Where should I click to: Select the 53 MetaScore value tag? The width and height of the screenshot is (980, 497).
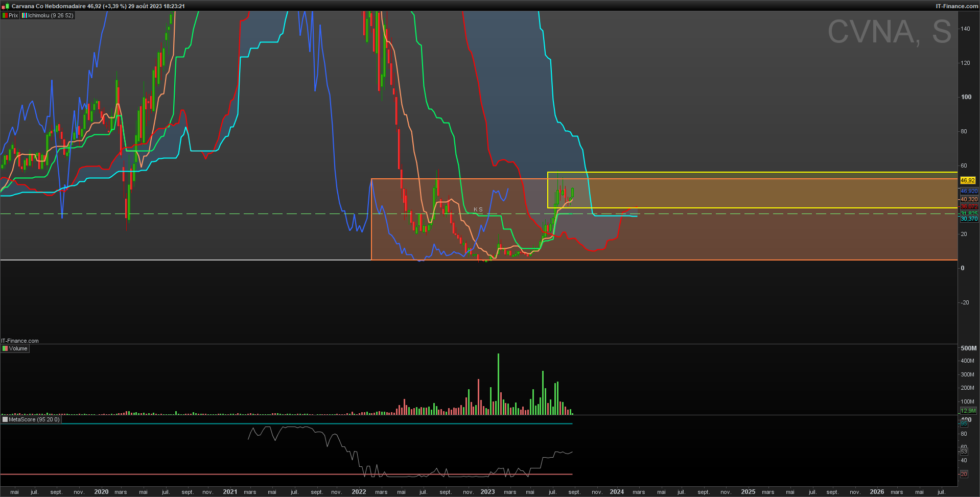pos(964,452)
